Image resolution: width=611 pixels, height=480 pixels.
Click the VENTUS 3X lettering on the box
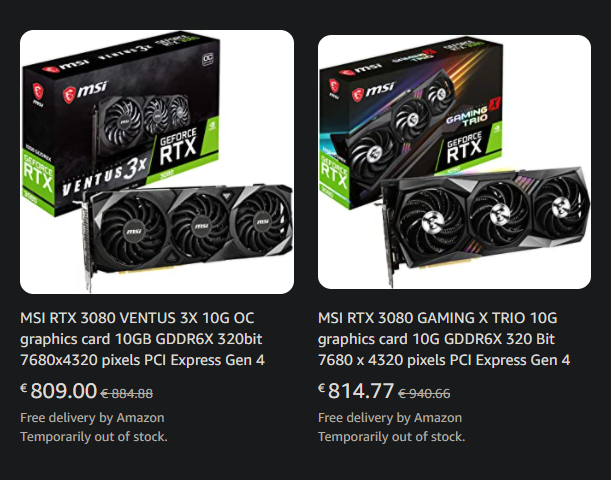pos(104,176)
